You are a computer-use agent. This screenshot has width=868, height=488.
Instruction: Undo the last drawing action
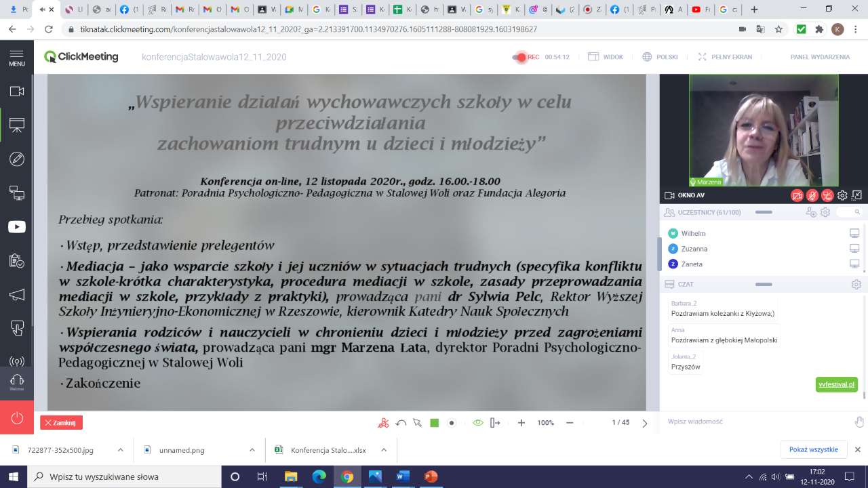point(401,423)
